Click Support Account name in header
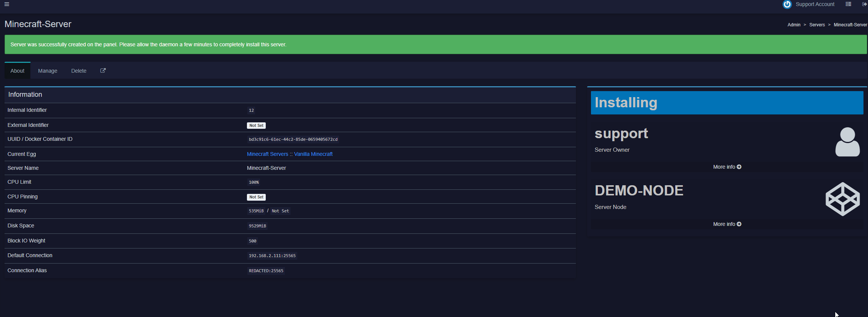Viewport: 868px width, 317px height. point(815,4)
